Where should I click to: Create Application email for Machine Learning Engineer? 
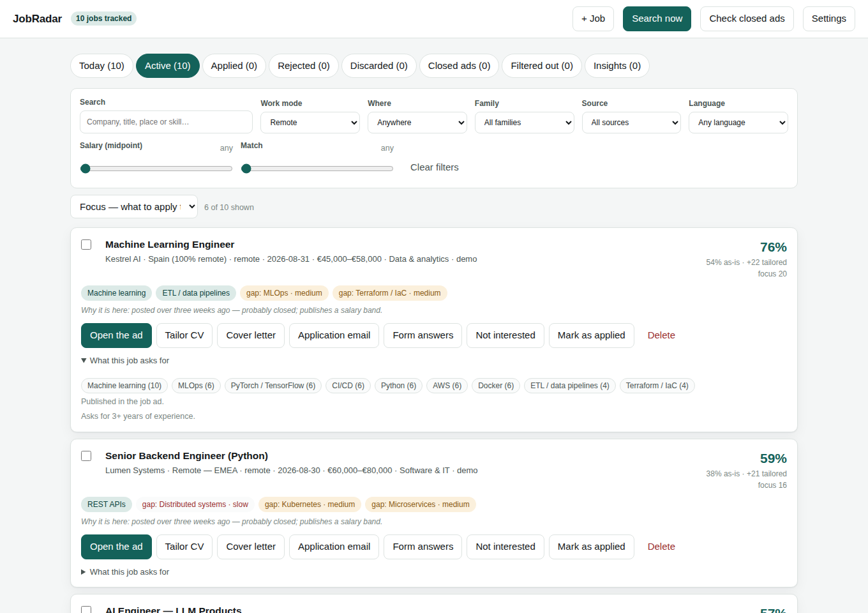coord(334,335)
